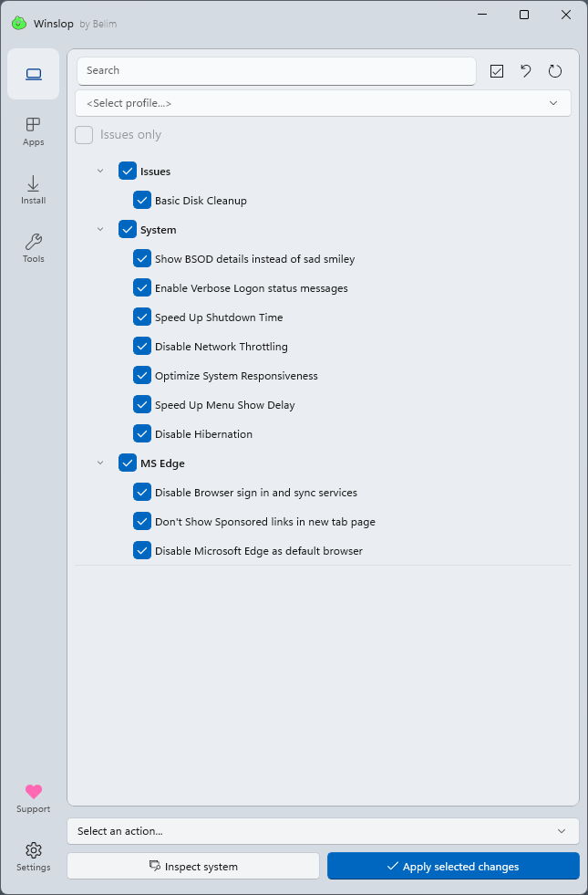This screenshot has height=895, width=588.
Task: Click the select-all checkmark toolbar icon
Action: pyautogui.click(x=497, y=71)
